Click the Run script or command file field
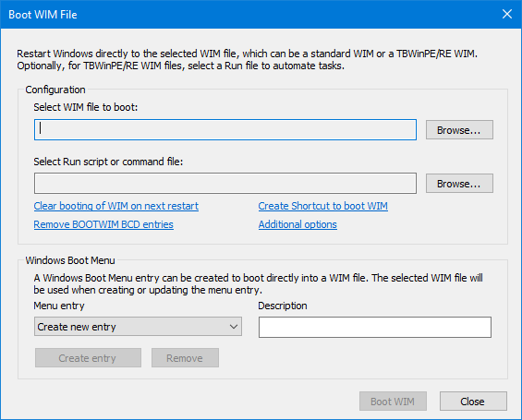Screen dimensions: 522x420 click(225, 183)
